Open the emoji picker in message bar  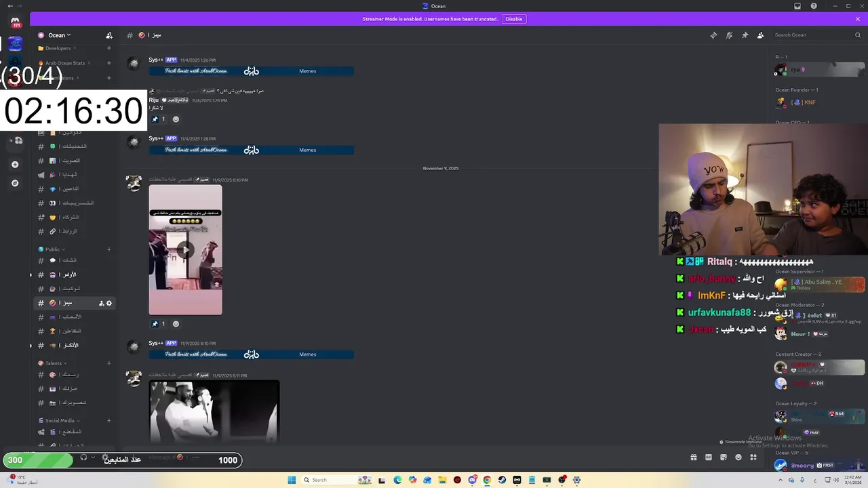tap(738, 457)
